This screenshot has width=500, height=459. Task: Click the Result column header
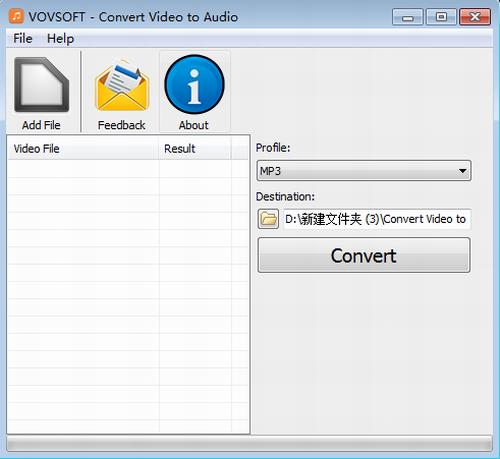[x=195, y=148]
